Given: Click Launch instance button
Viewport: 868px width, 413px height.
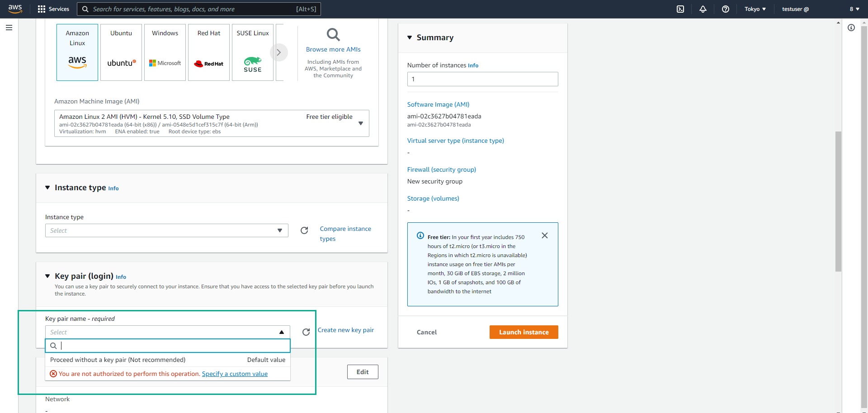Looking at the screenshot, I should pyautogui.click(x=524, y=332).
